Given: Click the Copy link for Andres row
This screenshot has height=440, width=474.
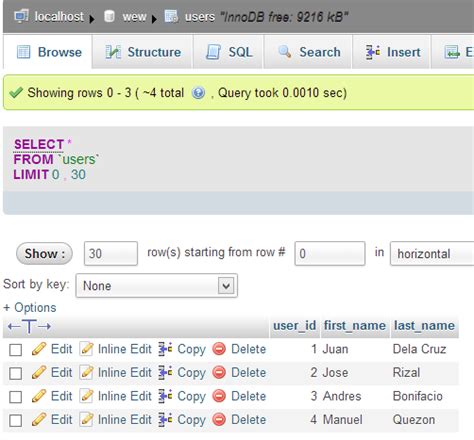Looking at the screenshot, I should pyautogui.click(x=192, y=396).
